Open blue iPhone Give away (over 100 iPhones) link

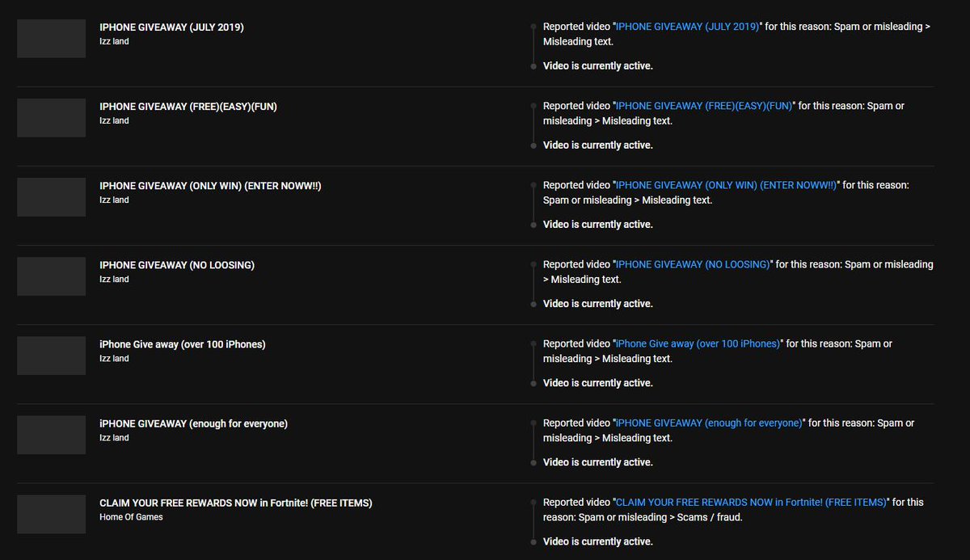[698, 343]
